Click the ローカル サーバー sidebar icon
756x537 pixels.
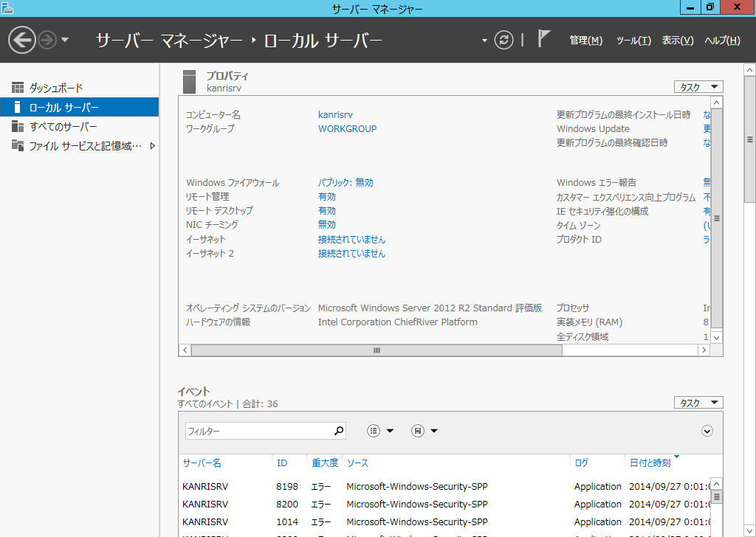[18, 107]
